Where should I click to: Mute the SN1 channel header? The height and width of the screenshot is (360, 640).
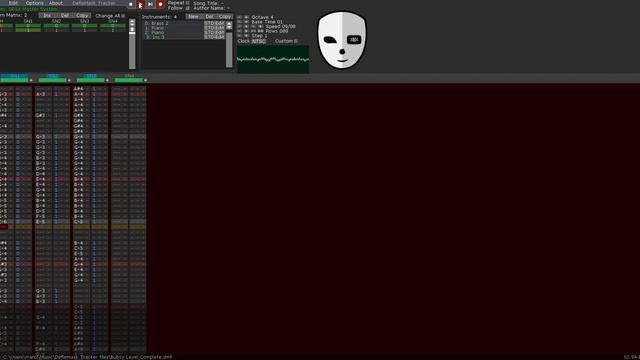[x=15, y=76]
